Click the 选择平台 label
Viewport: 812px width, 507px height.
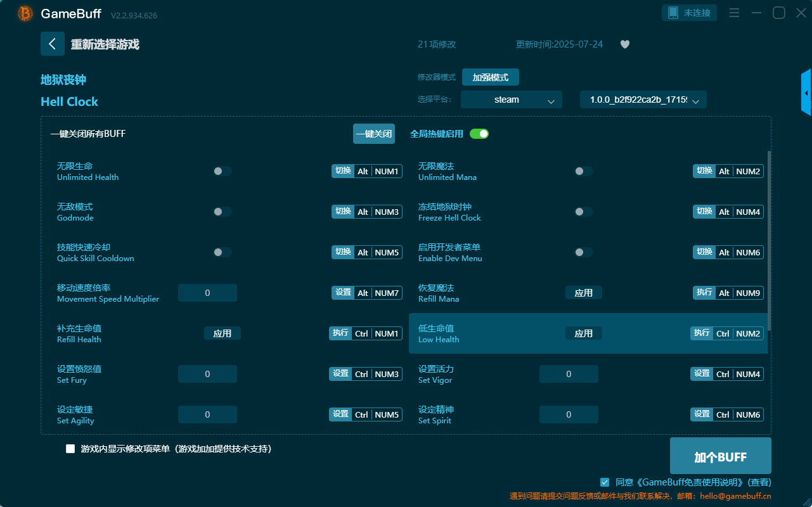[436, 99]
